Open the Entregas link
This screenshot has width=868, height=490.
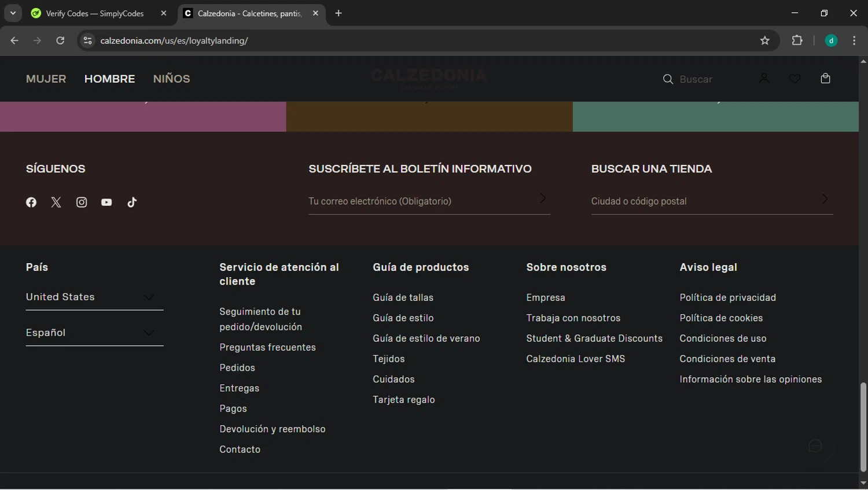(239, 388)
